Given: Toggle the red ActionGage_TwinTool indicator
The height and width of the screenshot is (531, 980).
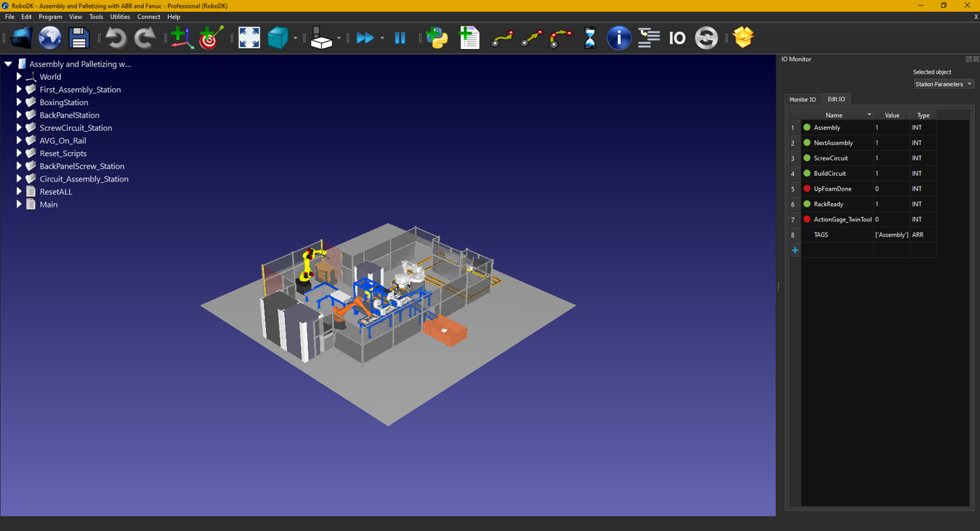Looking at the screenshot, I should click(807, 219).
